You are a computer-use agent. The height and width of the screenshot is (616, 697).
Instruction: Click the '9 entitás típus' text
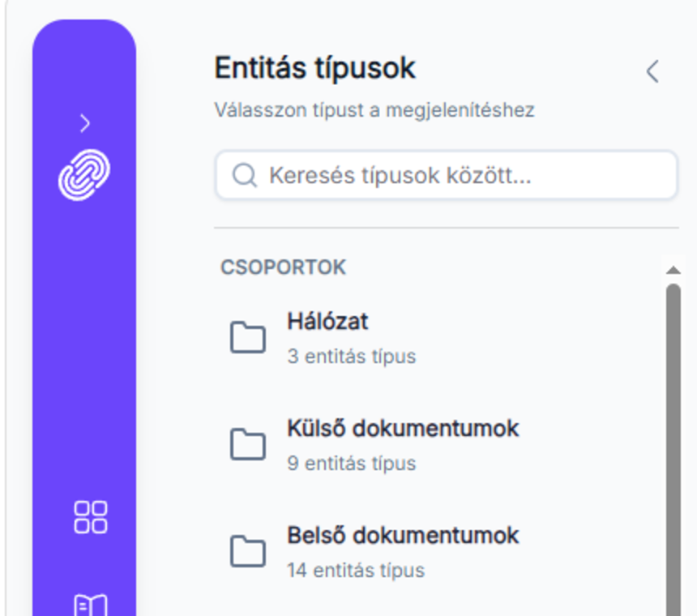coord(351,464)
